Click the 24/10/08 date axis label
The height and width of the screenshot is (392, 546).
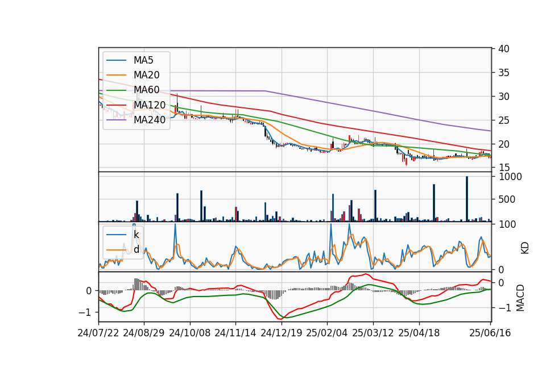190,333
